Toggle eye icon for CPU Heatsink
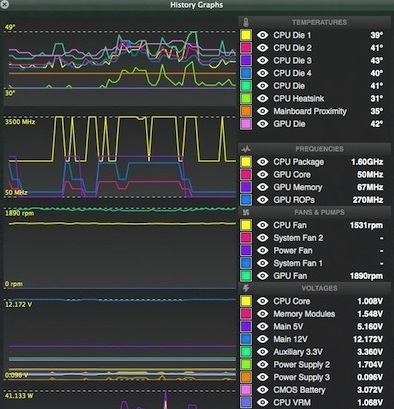 pos(263,98)
